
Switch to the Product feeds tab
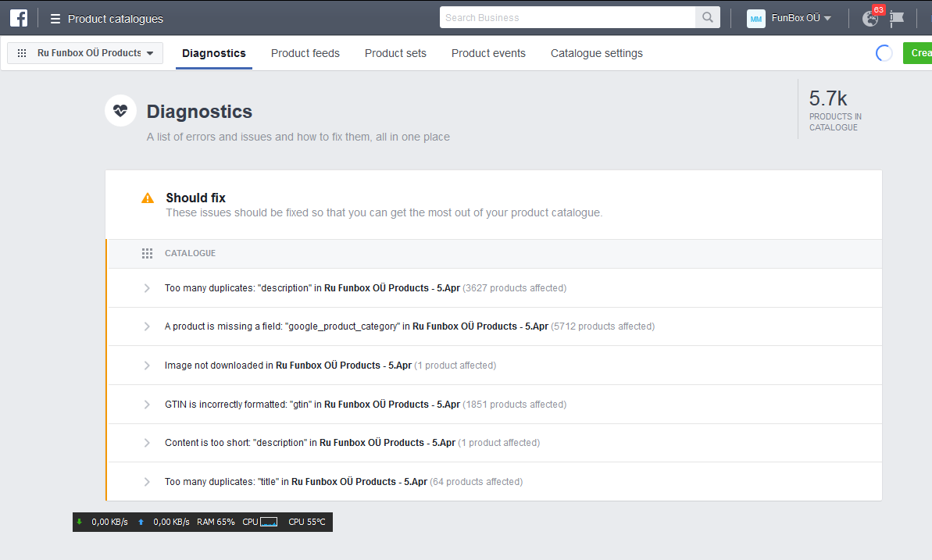click(x=305, y=53)
